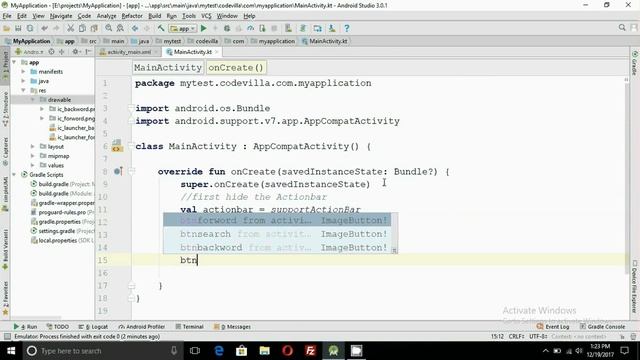Click the Find magnifier icon
The width and height of the screenshot is (640, 360).
[x=109, y=29]
